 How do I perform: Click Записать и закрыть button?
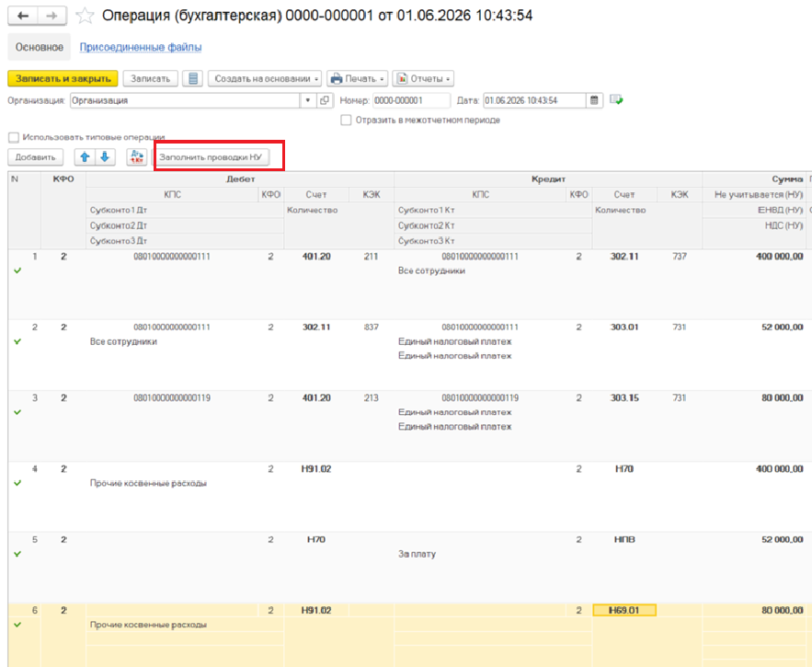click(63, 79)
